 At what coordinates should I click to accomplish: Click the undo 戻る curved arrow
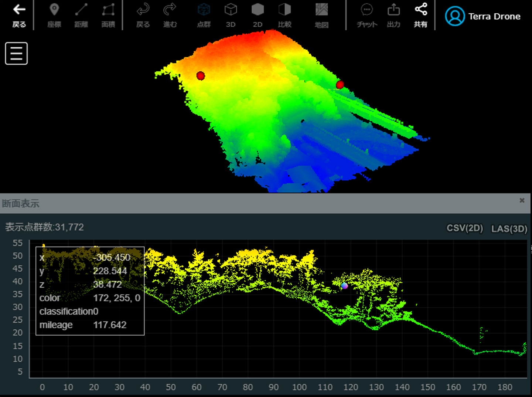coord(143,16)
